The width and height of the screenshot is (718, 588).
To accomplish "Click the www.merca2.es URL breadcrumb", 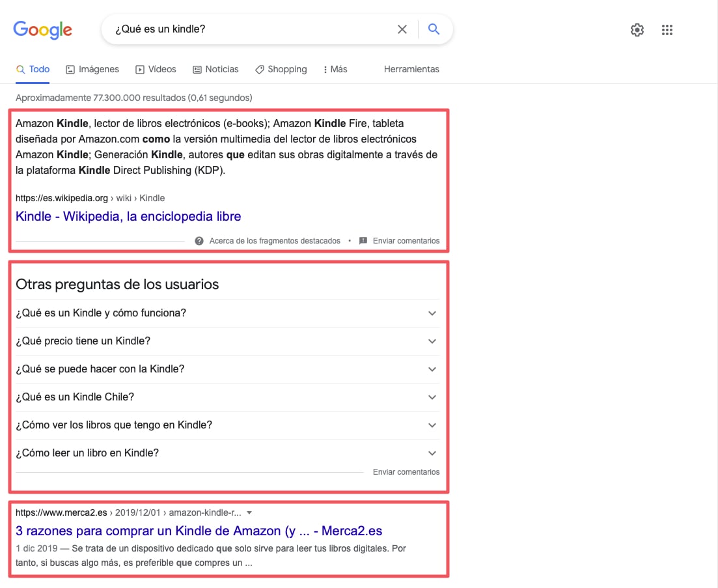I will click(x=128, y=513).
